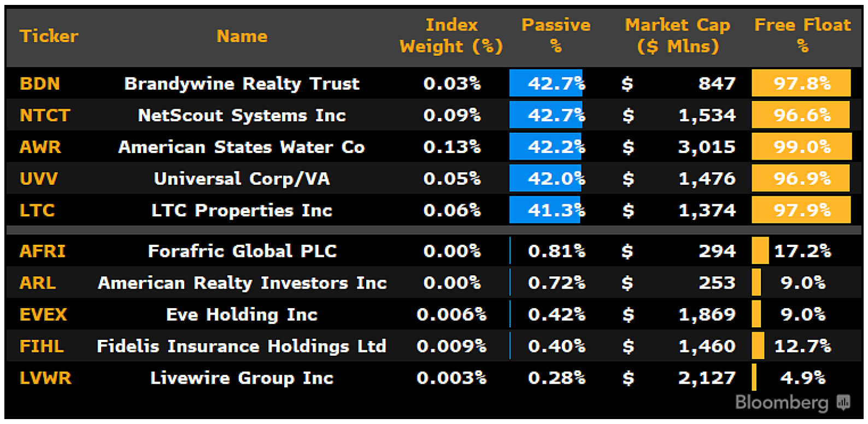Select Fidelis Insurance Holdings Ltd row name
The height and width of the screenshot is (424, 868).
241,346
